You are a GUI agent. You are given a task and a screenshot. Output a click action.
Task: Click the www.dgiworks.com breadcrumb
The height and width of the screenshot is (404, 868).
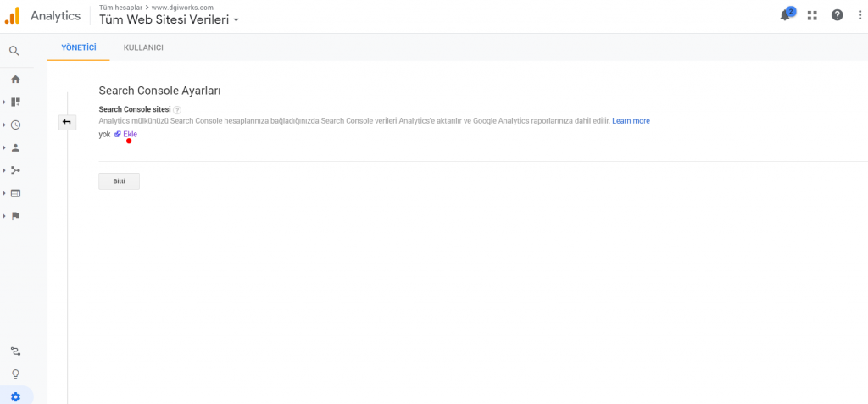182,7
